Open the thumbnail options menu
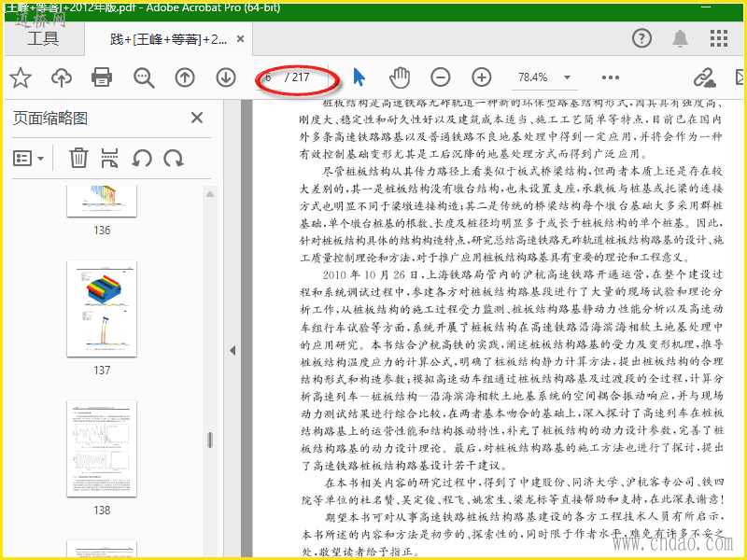The height and width of the screenshot is (560, 747). pos(29,158)
